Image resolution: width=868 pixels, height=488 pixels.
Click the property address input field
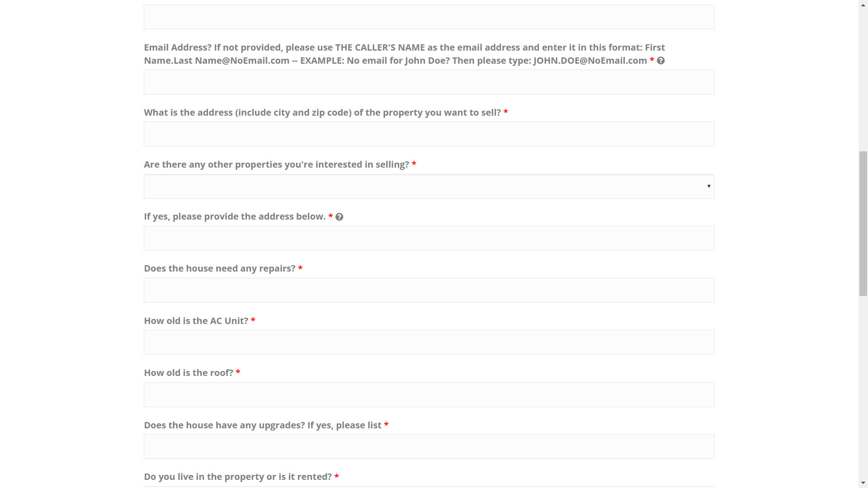(429, 134)
